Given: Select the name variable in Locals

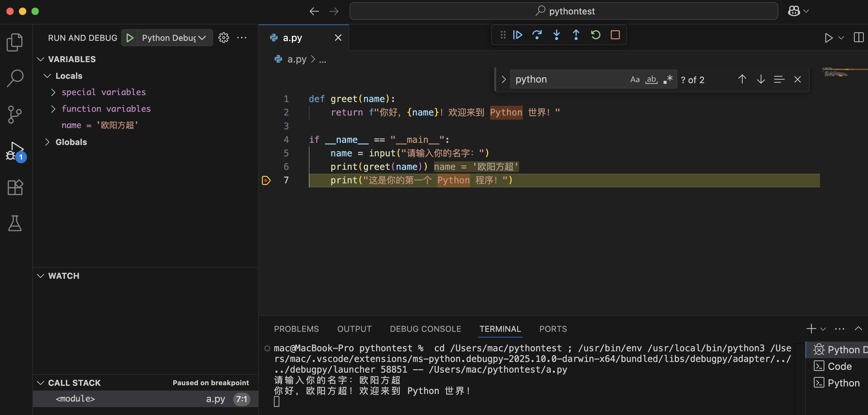Looking at the screenshot, I should point(100,125).
